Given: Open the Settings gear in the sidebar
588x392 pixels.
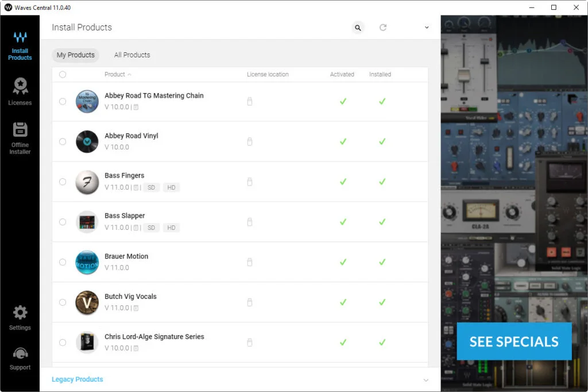Looking at the screenshot, I should [20, 318].
